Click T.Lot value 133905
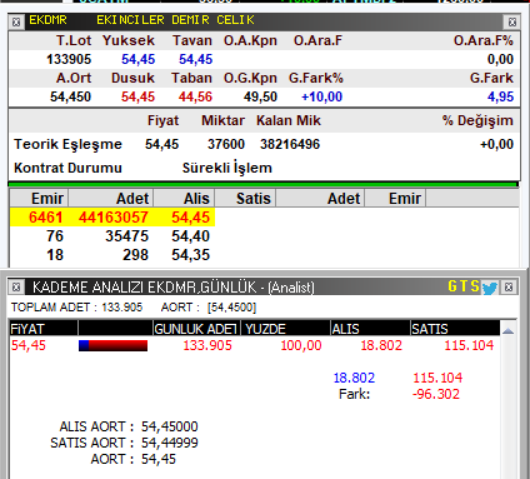Viewport: 530px width, 479px height. [69, 59]
